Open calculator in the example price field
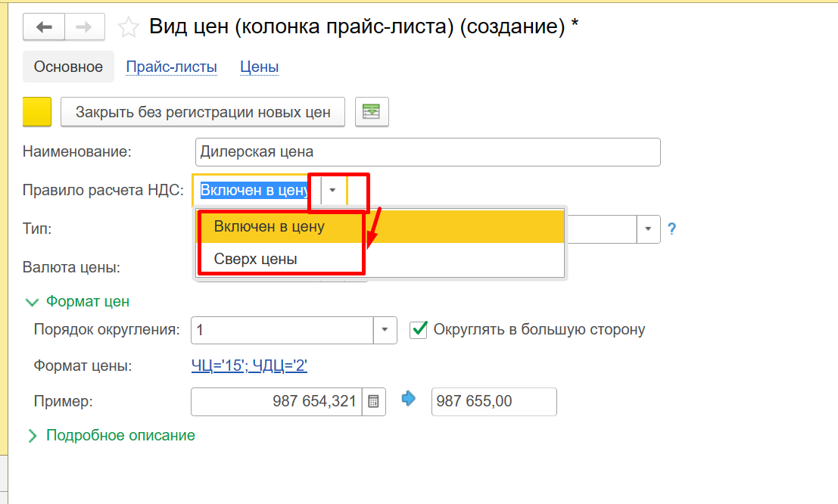The image size is (838, 504). pyautogui.click(x=373, y=402)
